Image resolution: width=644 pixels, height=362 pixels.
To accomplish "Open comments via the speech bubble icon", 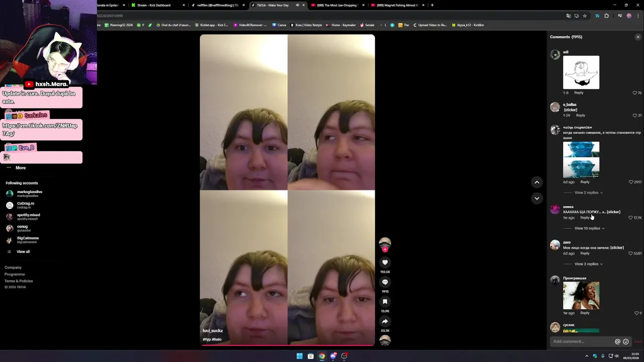I will [385, 282].
